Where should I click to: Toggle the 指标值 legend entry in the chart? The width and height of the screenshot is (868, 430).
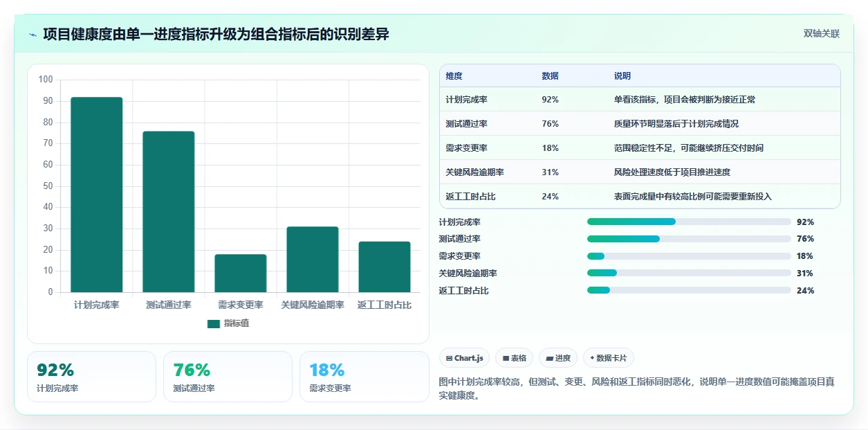click(228, 323)
